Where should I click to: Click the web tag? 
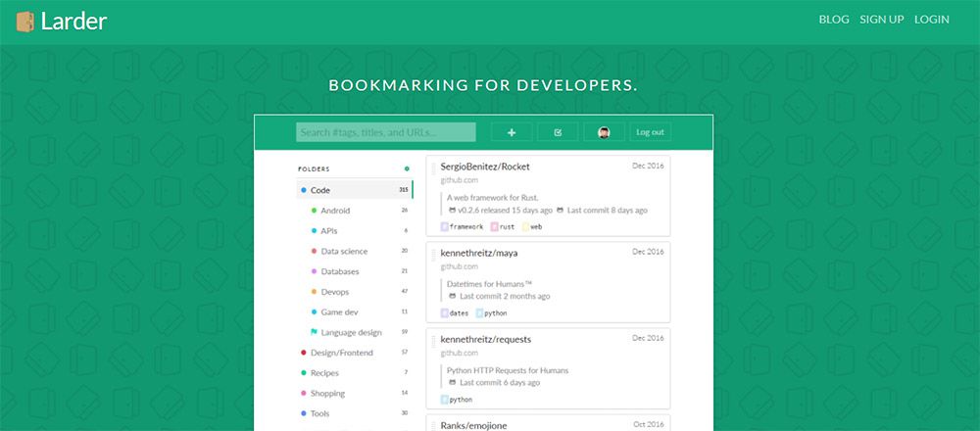tap(532, 226)
